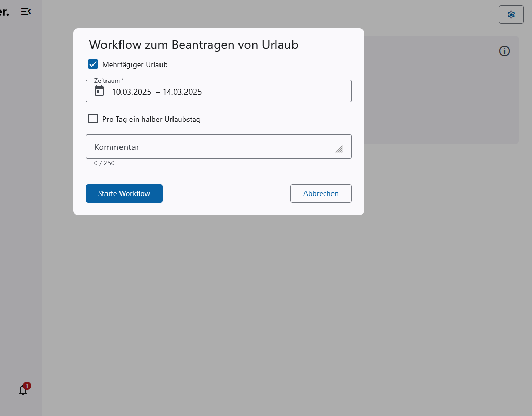Click the info circle icon
The width and height of the screenshot is (532, 416).
pos(504,51)
